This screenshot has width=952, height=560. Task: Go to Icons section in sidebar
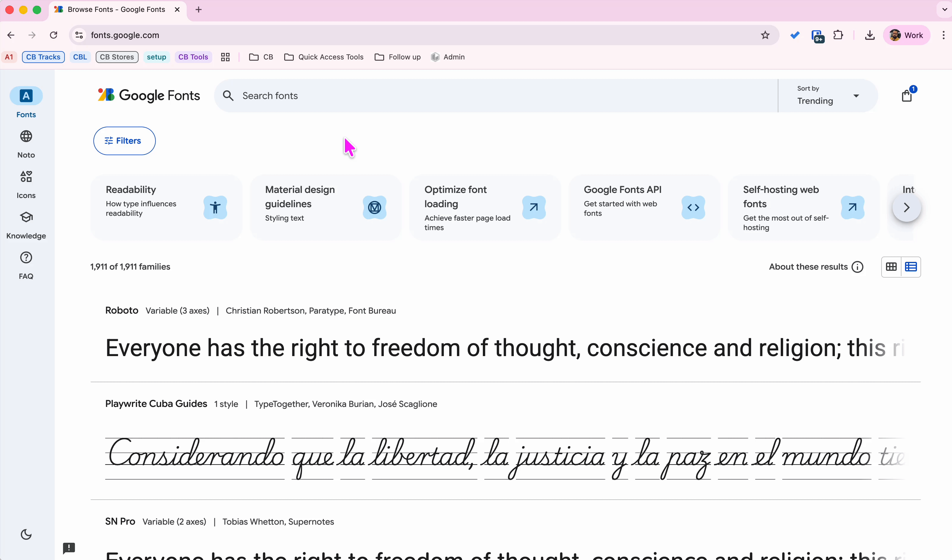point(26,184)
